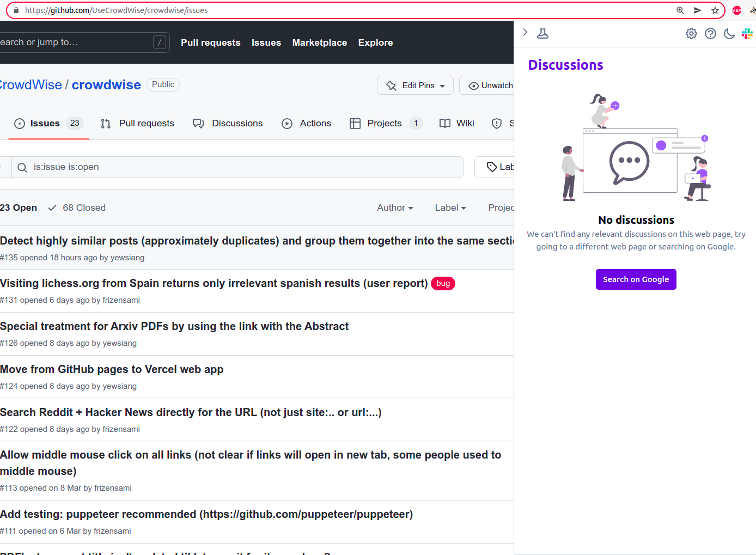Toggle dark mode with the moon icon
The width and height of the screenshot is (756, 555).
(729, 34)
